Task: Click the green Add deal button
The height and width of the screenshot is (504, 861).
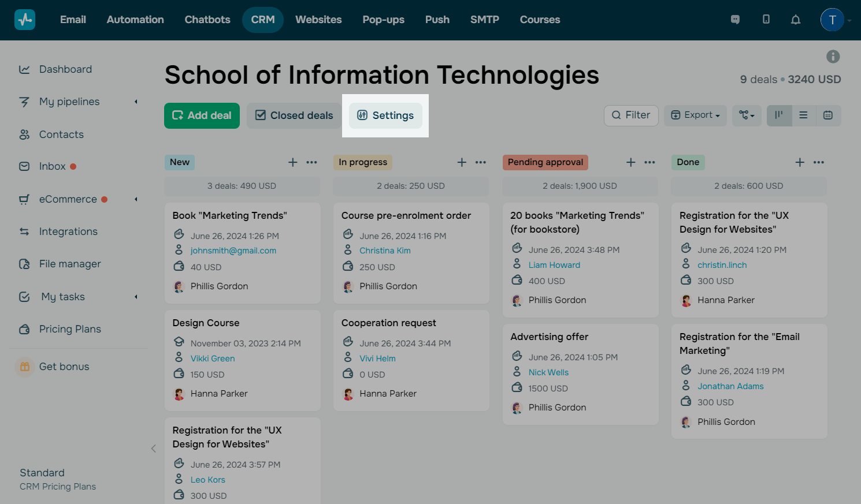Action: coord(202,115)
